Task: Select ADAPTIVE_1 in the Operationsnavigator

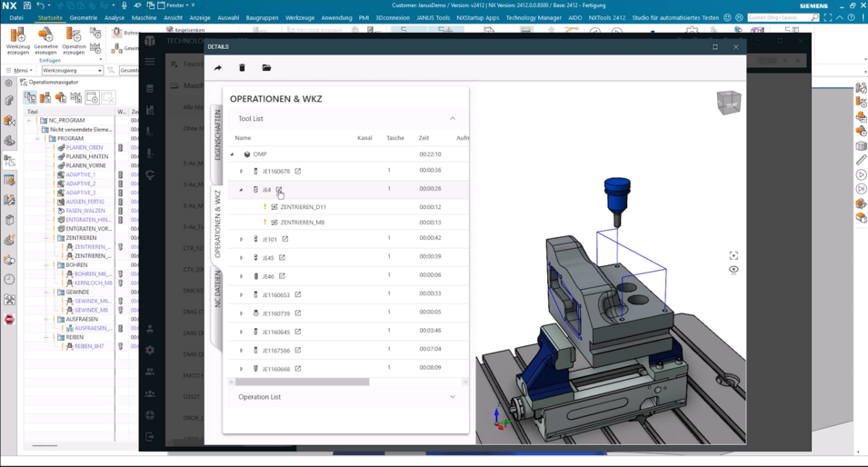Action: click(80, 174)
